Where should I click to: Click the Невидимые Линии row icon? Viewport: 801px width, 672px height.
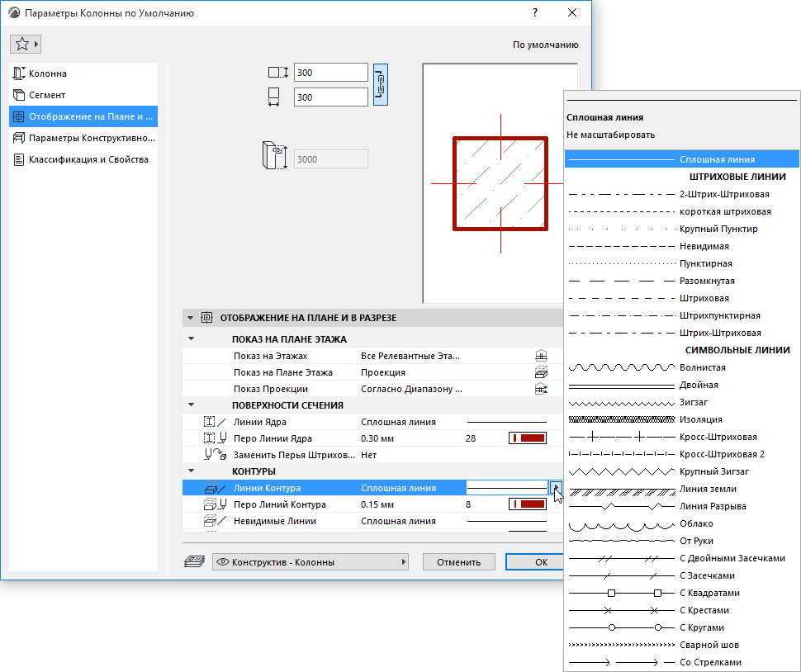215,521
